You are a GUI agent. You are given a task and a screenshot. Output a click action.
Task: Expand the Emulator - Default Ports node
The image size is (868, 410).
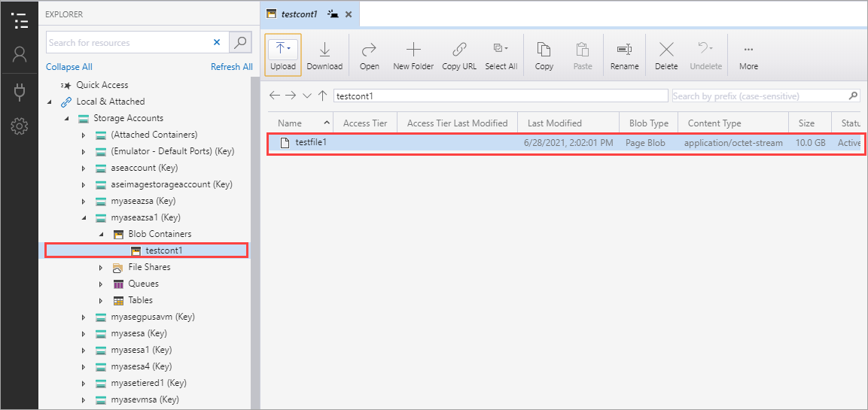tap(84, 152)
